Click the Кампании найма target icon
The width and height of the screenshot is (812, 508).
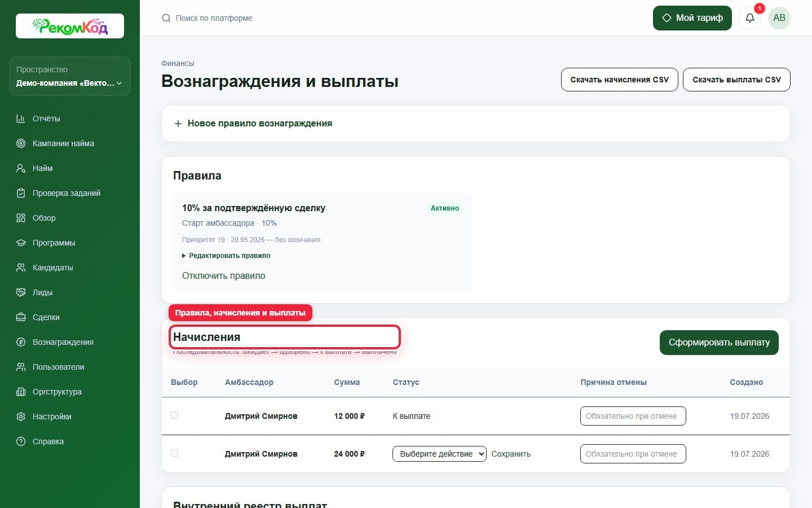pos(21,143)
